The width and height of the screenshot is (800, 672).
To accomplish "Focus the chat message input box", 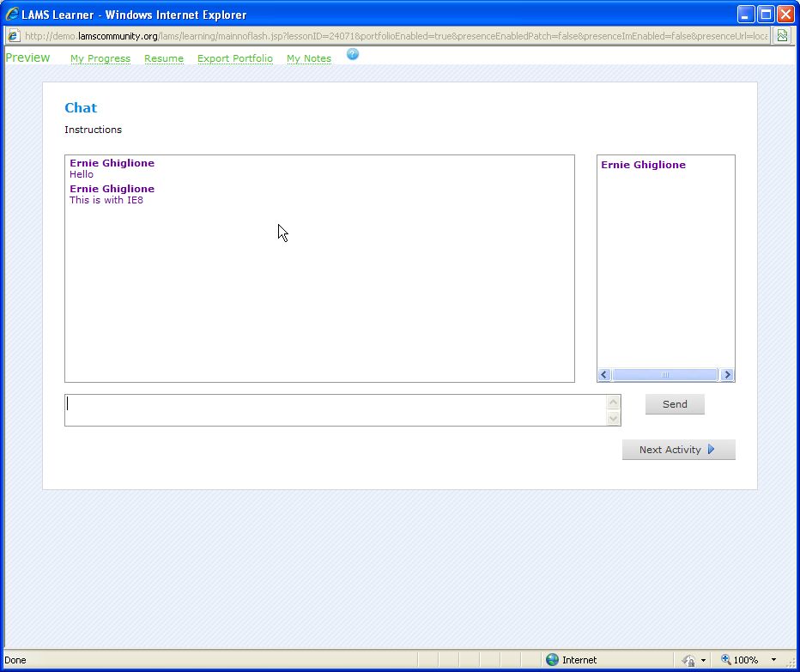I will click(336, 410).
